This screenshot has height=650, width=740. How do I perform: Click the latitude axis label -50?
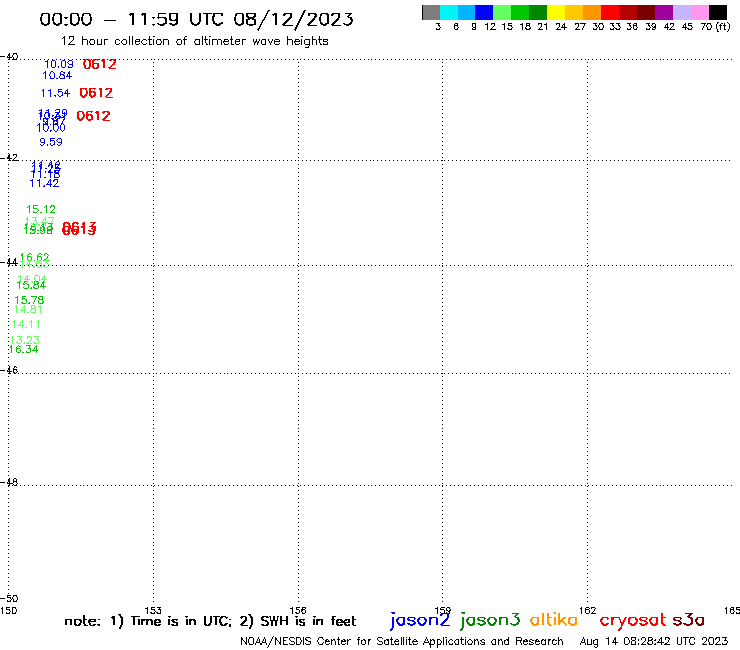coord(9,598)
